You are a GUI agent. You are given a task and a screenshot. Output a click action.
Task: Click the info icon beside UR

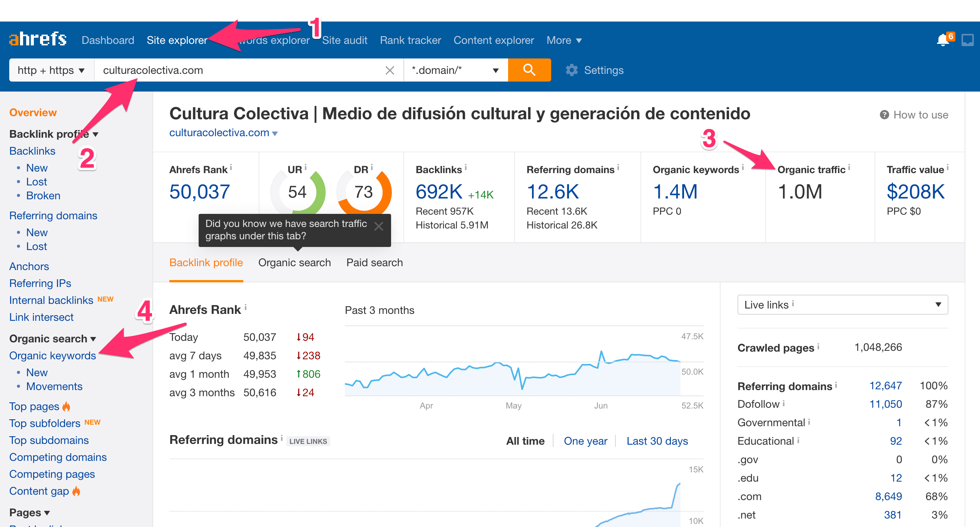coord(306,167)
